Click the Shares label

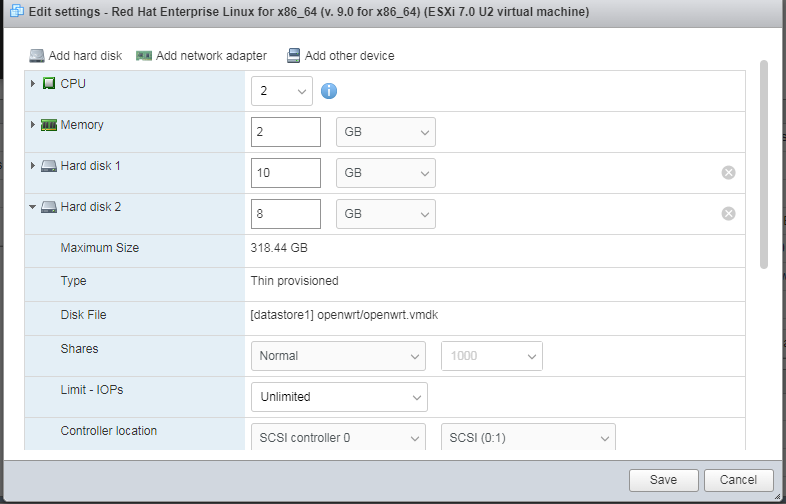(x=79, y=349)
